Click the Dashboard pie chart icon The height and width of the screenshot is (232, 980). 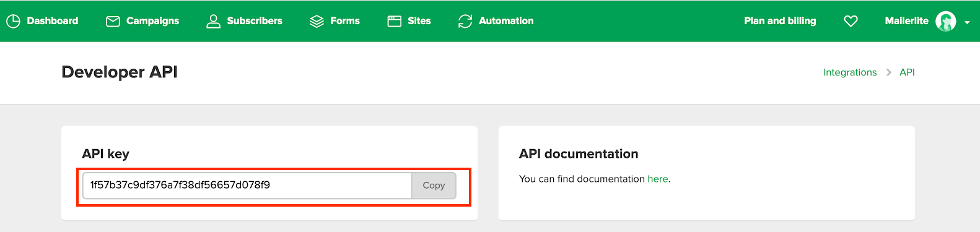click(x=13, y=21)
